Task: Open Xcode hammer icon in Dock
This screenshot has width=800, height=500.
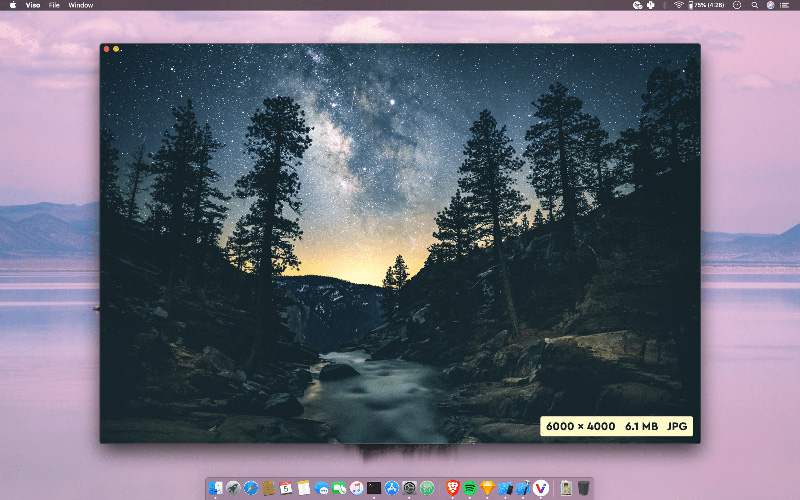Action: (523, 488)
